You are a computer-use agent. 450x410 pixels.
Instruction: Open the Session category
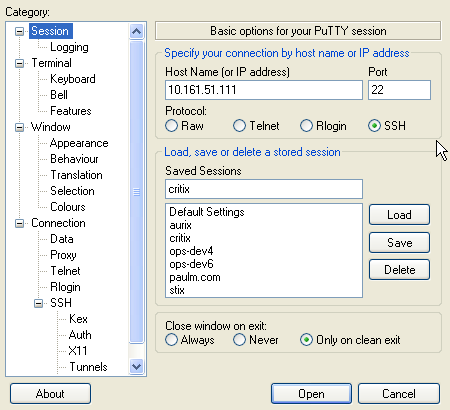tap(50, 31)
